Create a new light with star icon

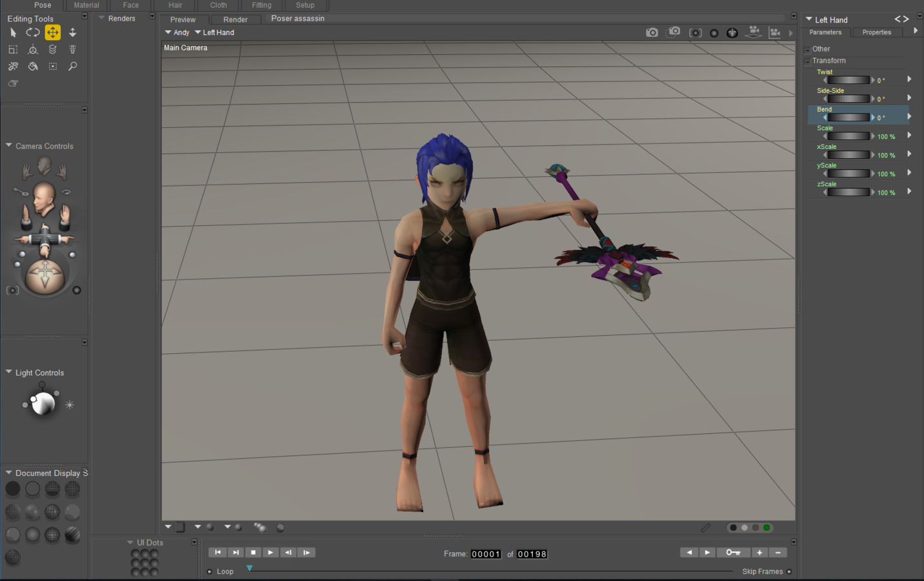click(70, 405)
